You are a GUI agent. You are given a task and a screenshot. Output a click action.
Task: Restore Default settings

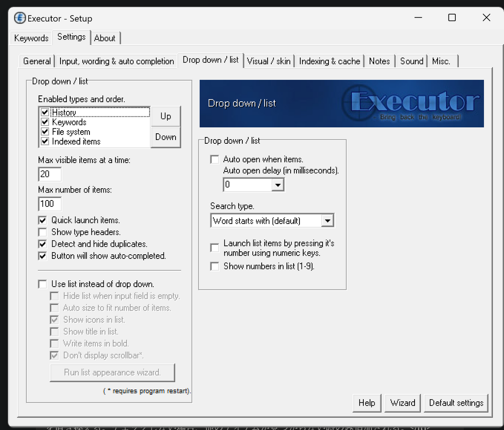click(x=456, y=403)
